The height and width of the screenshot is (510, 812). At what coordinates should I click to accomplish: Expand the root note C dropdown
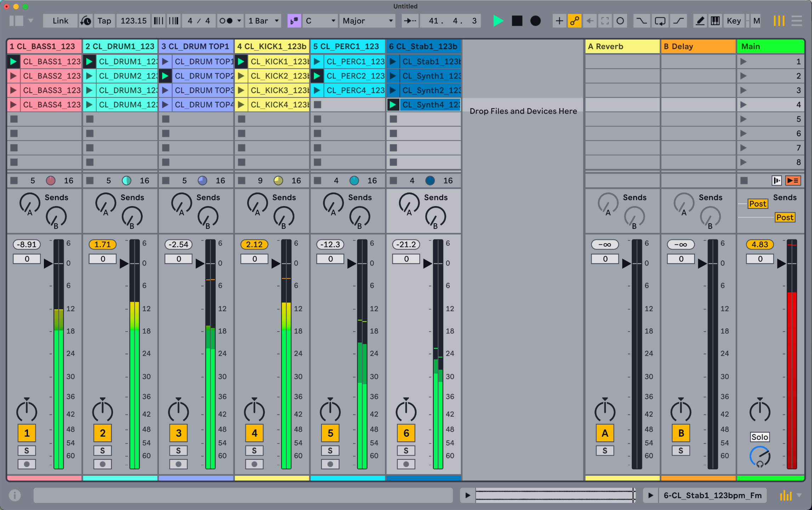[320, 21]
